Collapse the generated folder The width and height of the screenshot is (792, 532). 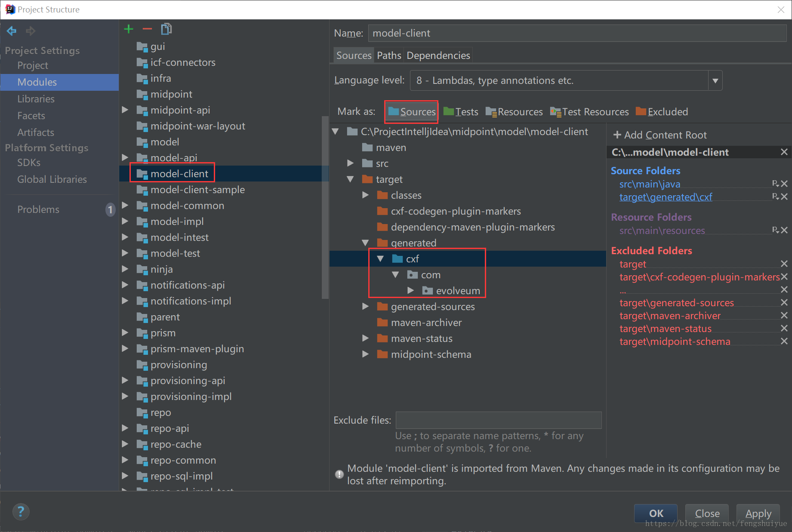(366, 243)
